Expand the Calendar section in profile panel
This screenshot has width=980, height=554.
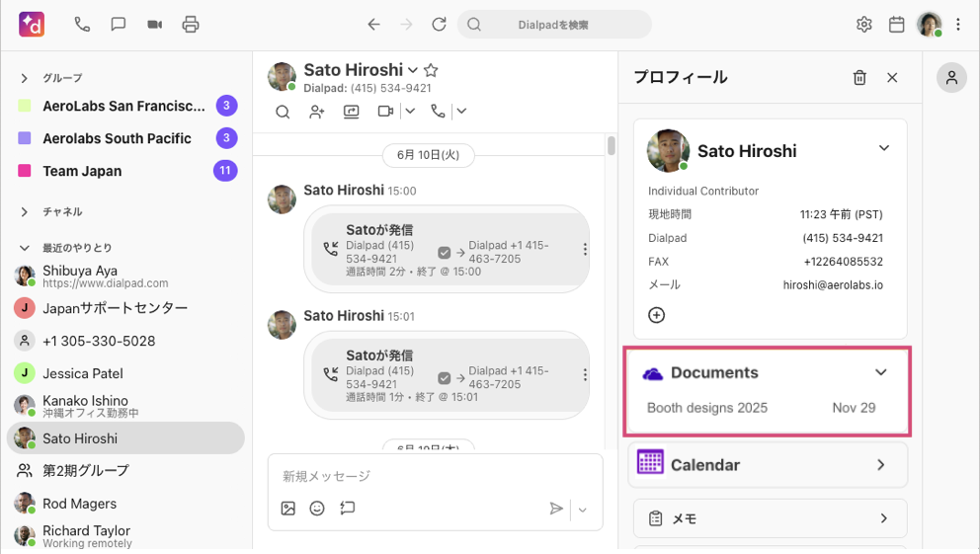point(880,465)
